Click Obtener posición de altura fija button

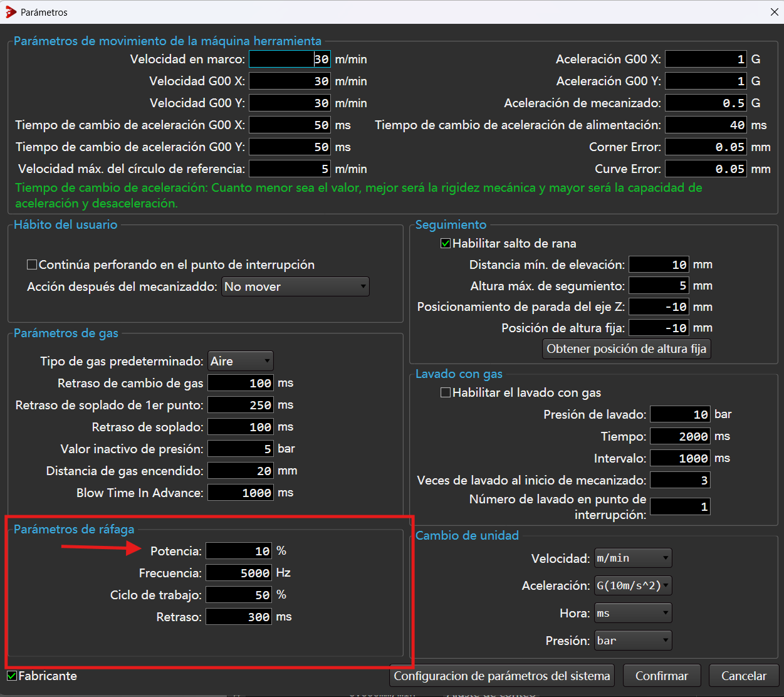(627, 348)
